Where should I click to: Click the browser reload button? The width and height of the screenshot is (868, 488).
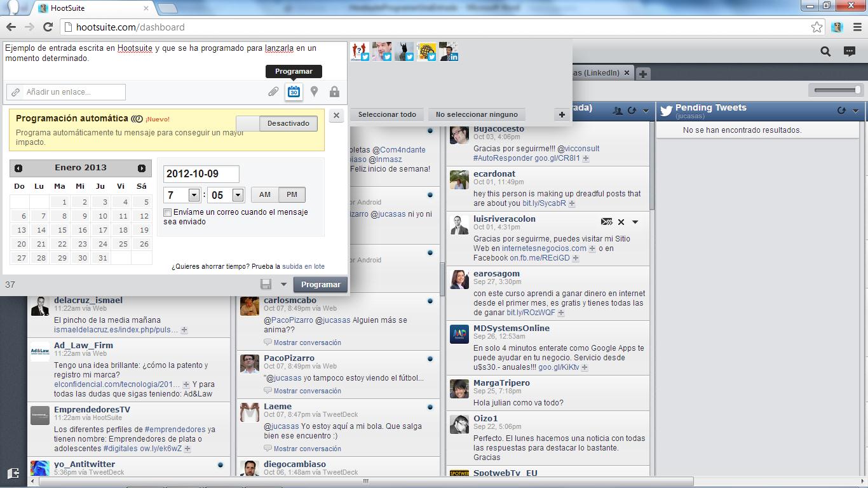tap(48, 27)
